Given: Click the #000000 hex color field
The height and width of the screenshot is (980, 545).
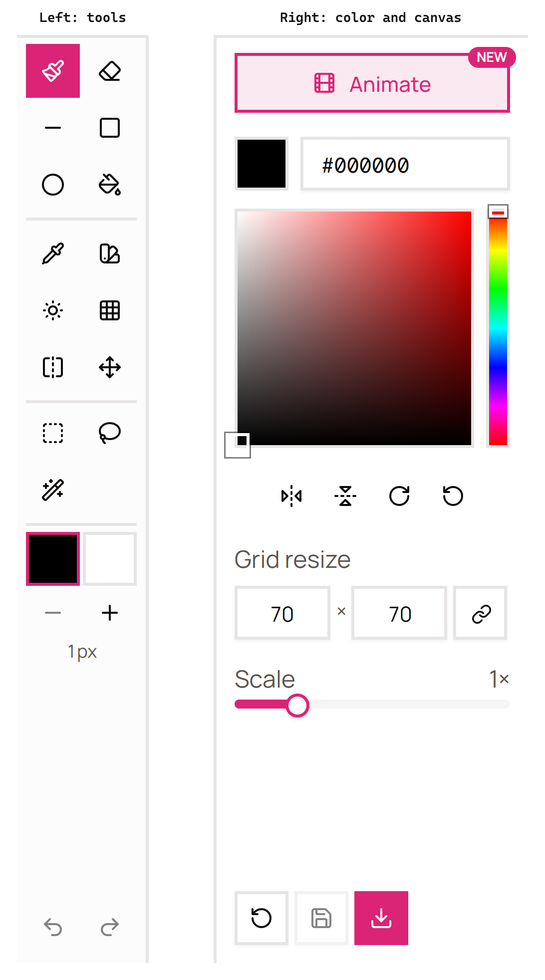Looking at the screenshot, I should (405, 164).
